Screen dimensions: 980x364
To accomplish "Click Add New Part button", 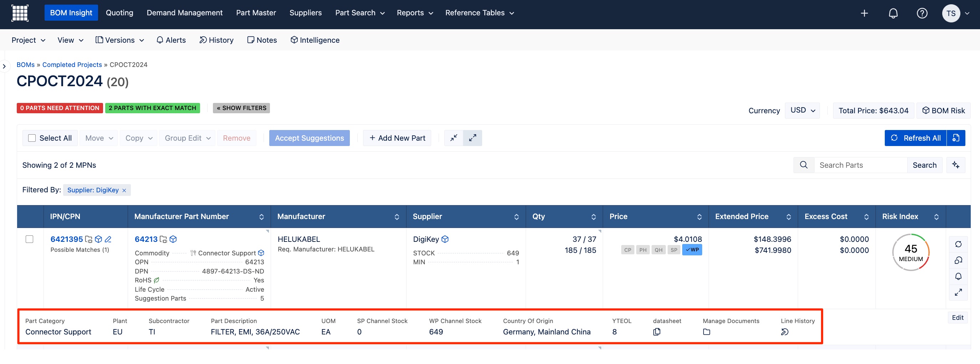I will [x=397, y=138].
